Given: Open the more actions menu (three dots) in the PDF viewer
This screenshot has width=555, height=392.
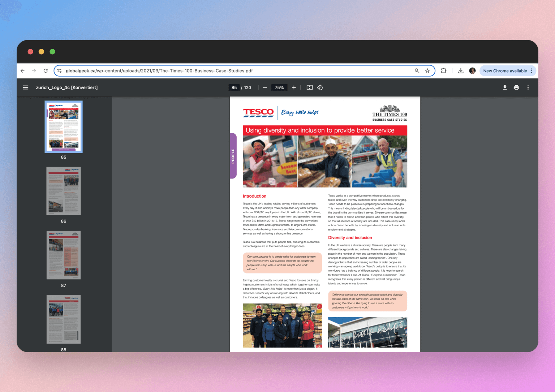Looking at the screenshot, I should [x=528, y=87].
